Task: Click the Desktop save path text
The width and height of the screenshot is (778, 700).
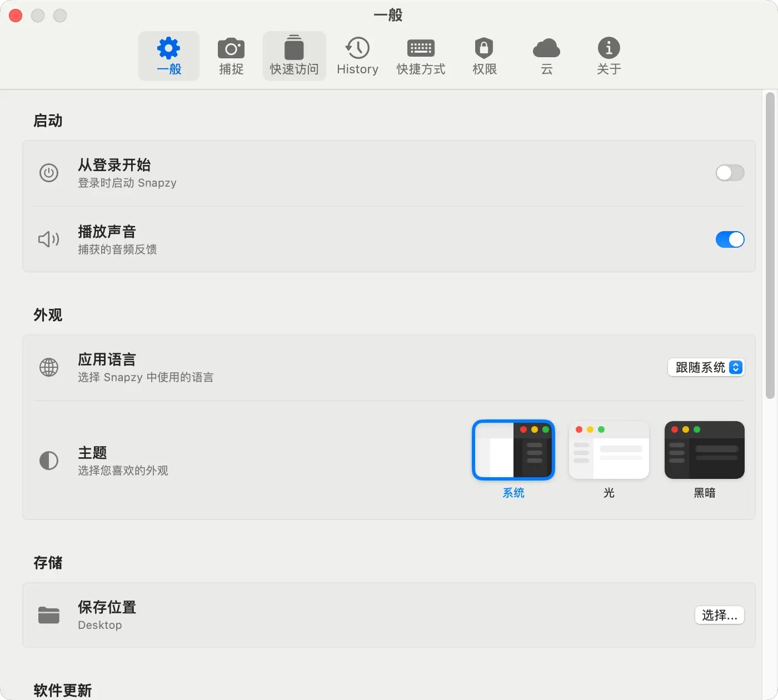Action: 100,625
